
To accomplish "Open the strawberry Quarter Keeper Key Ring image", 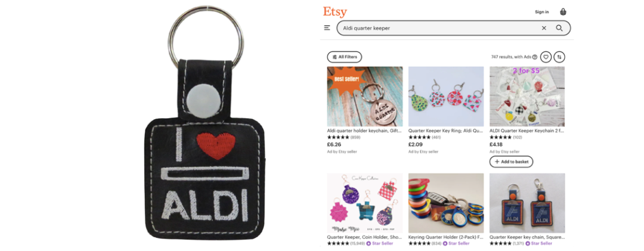I will coord(446,96).
